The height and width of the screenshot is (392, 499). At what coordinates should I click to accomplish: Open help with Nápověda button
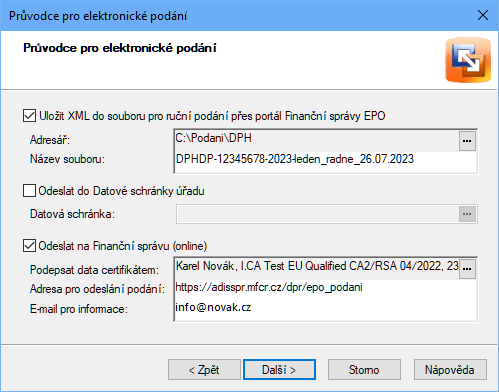(450, 370)
